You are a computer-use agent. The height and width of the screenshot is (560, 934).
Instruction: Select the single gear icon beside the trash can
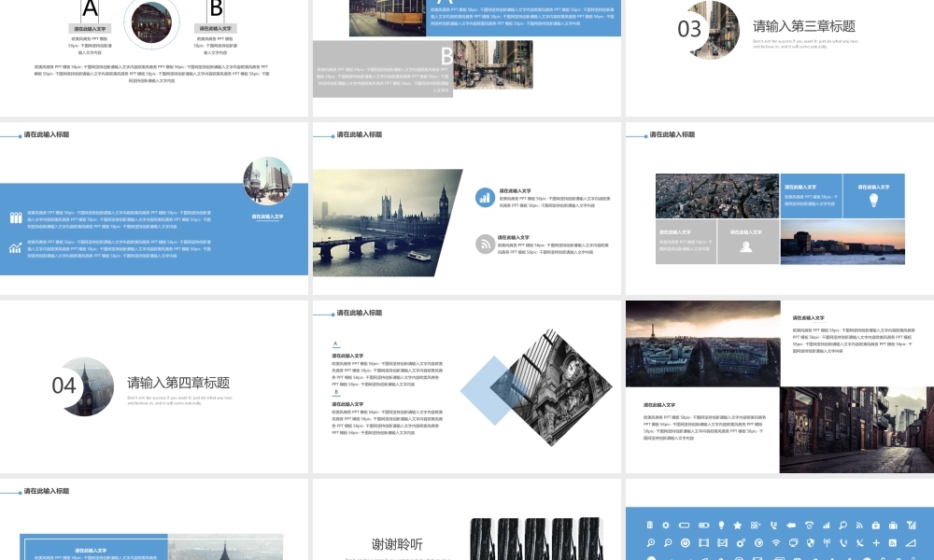666,525
